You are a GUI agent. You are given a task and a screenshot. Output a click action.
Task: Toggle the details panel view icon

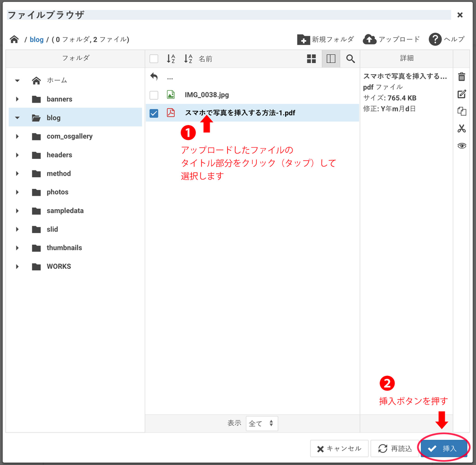[x=331, y=59]
